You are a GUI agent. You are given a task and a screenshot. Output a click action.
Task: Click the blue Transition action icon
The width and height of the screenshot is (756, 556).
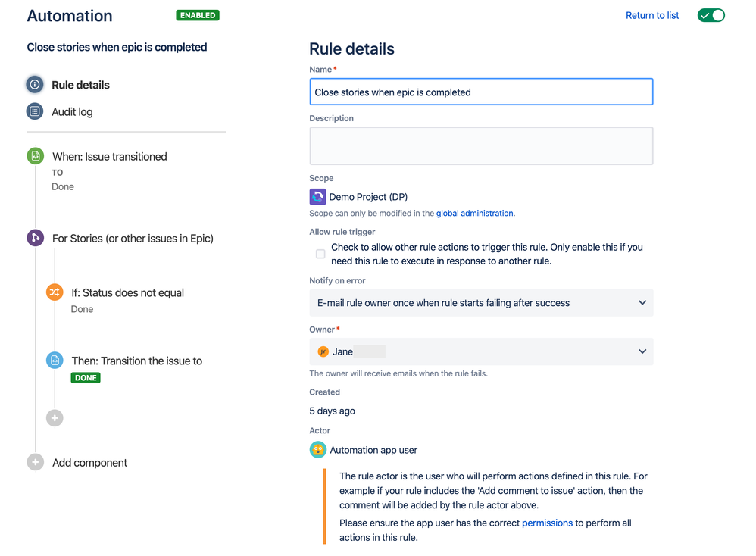tap(55, 361)
